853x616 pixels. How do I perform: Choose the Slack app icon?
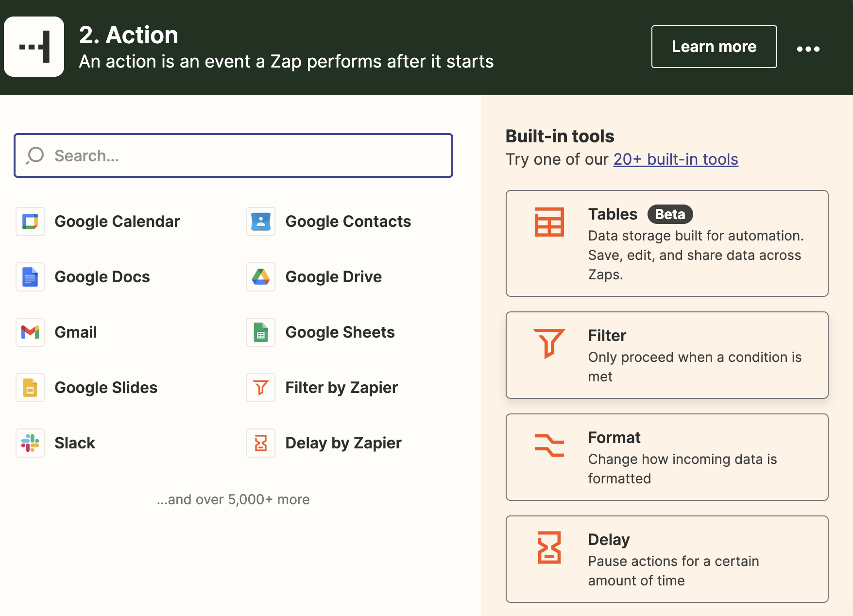pos(30,443)
